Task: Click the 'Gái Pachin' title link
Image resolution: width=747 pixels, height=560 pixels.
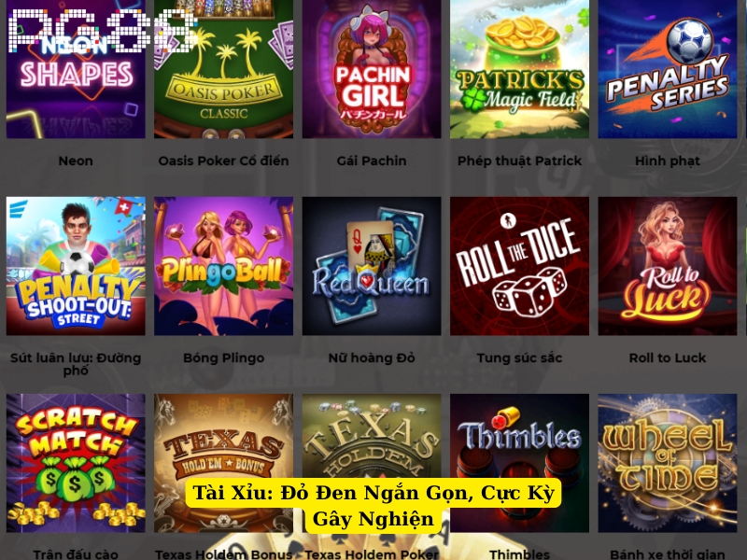Action: [372, 161]
